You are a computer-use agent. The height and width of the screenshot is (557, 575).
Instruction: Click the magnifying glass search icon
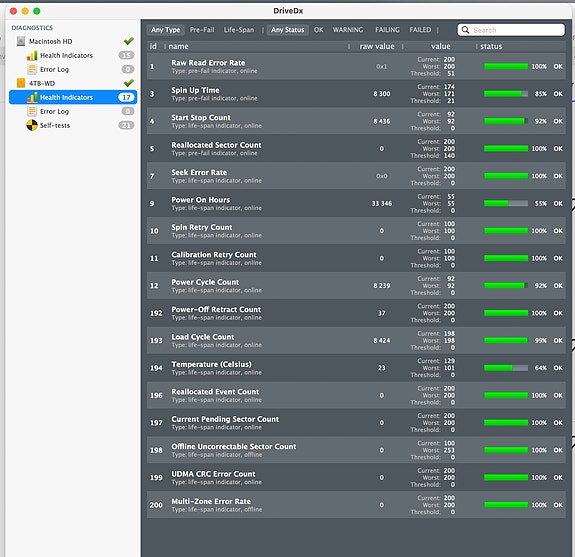click(465, 30)
